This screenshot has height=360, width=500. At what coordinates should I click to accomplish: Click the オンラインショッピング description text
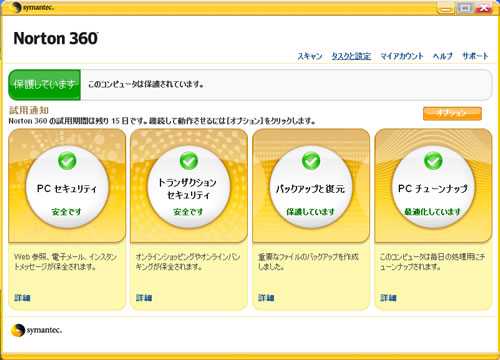coord(188,262)
